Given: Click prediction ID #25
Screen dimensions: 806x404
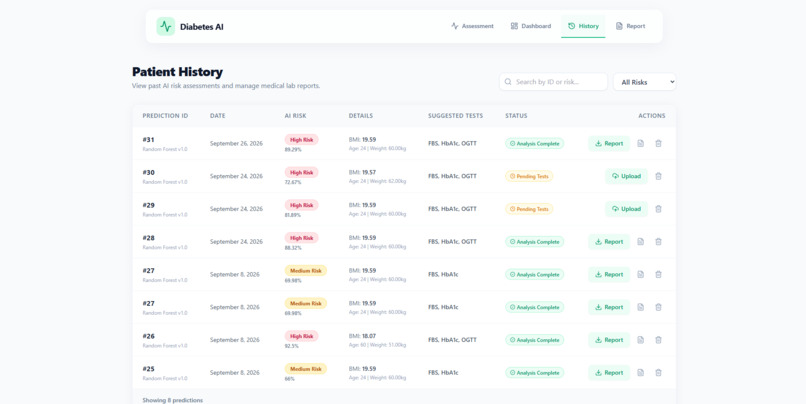Looking at the screenshot, I should [148, 369].
